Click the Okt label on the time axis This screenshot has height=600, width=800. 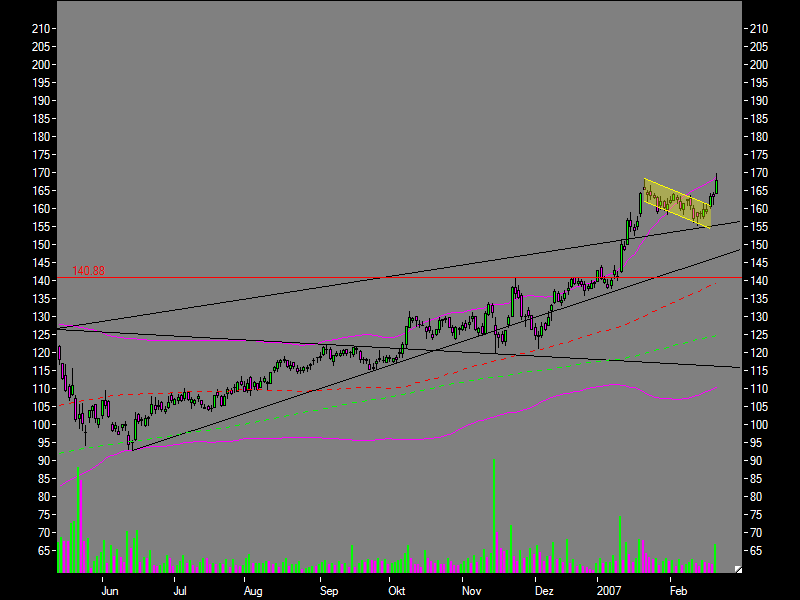pyautogui.click(x=397, y=591)
